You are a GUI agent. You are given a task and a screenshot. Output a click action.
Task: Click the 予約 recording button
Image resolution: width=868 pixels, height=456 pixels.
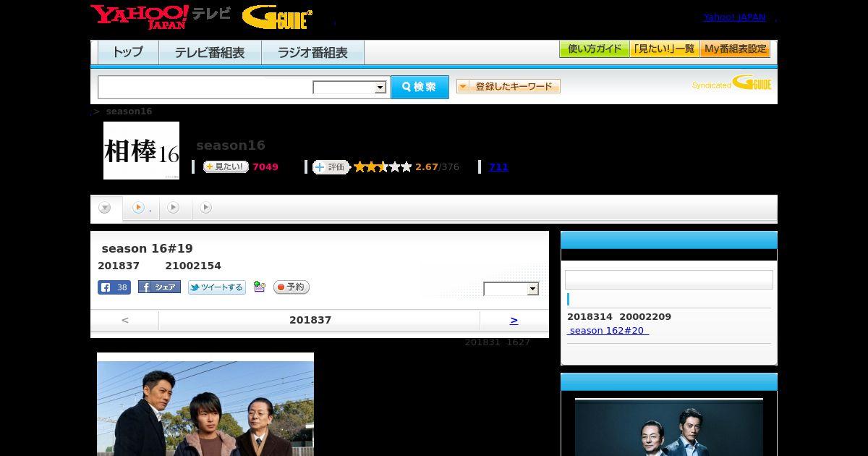point(292,287)
